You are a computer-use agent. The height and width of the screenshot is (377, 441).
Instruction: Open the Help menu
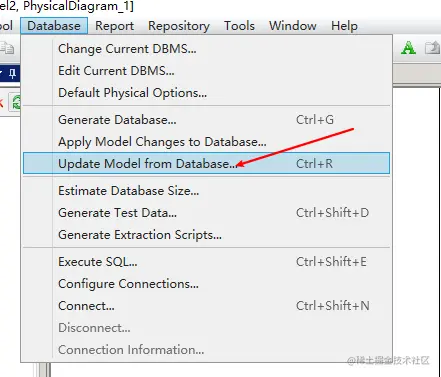(x=344, y=26)
